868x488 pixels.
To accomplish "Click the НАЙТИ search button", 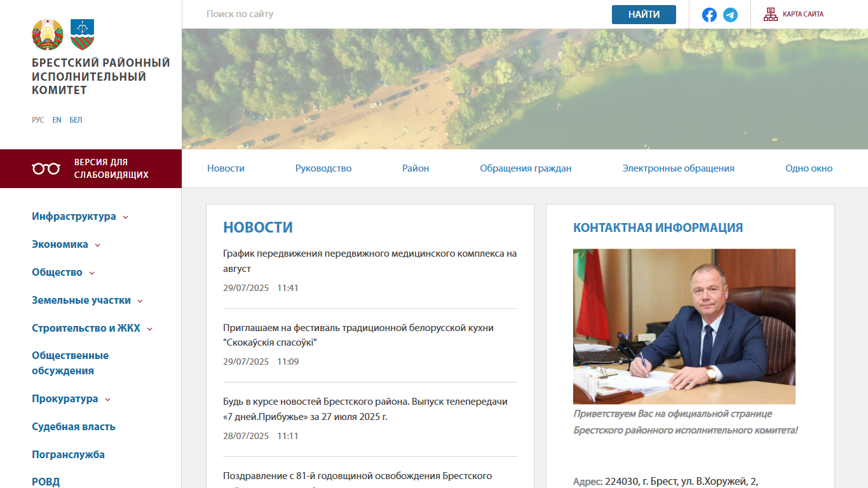I will point(644,15).
